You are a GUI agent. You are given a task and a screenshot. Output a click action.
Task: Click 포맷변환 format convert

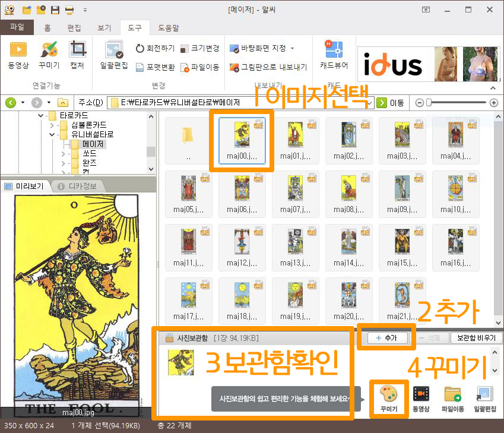pos(156,67)
